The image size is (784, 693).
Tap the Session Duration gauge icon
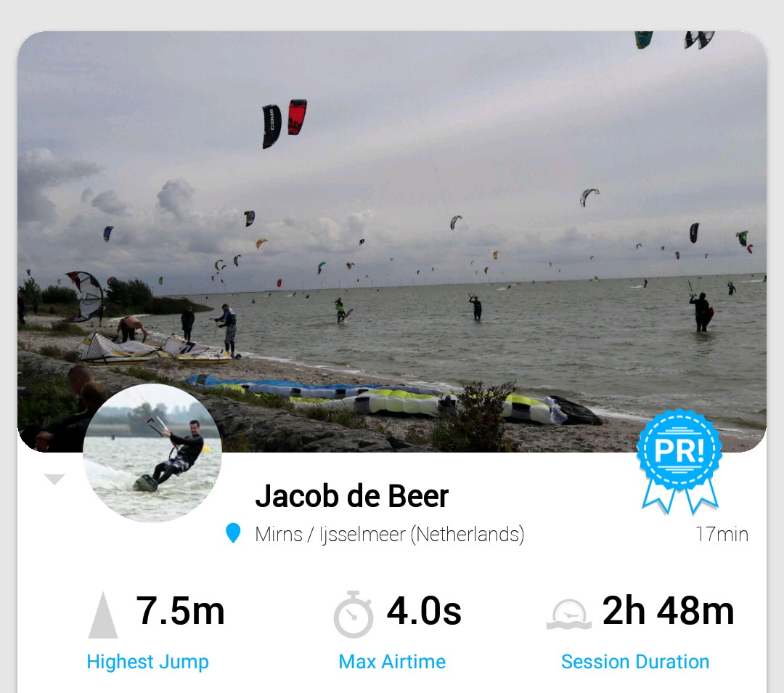(x=569, y=615)
